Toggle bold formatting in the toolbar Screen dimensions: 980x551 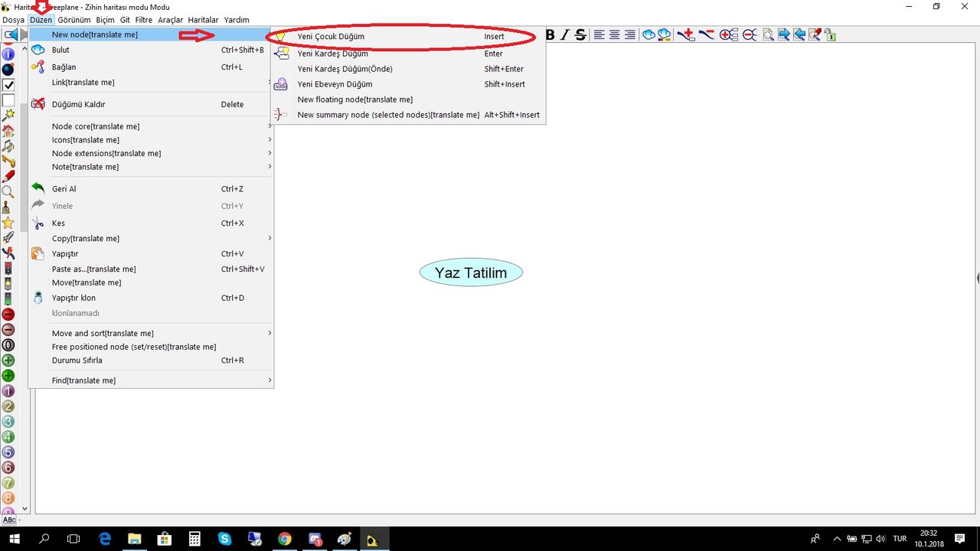550,34
